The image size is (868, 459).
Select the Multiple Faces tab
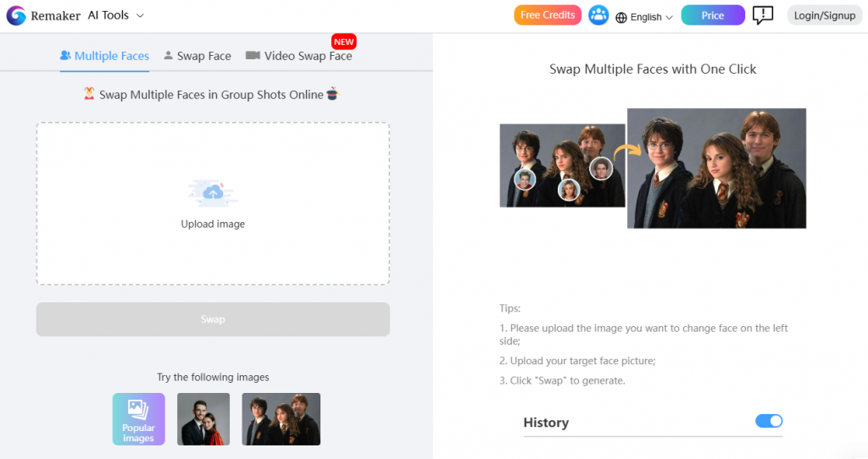click(104, 56)
